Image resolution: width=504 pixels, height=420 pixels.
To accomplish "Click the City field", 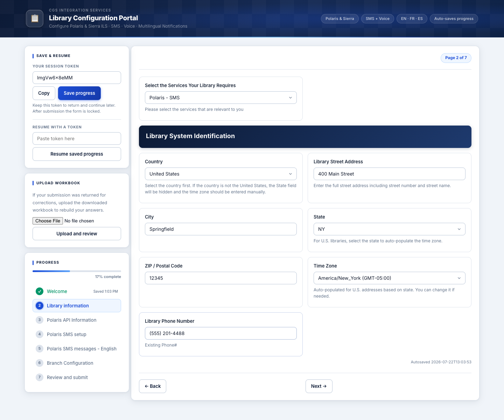I will click(x=221, y=229).
